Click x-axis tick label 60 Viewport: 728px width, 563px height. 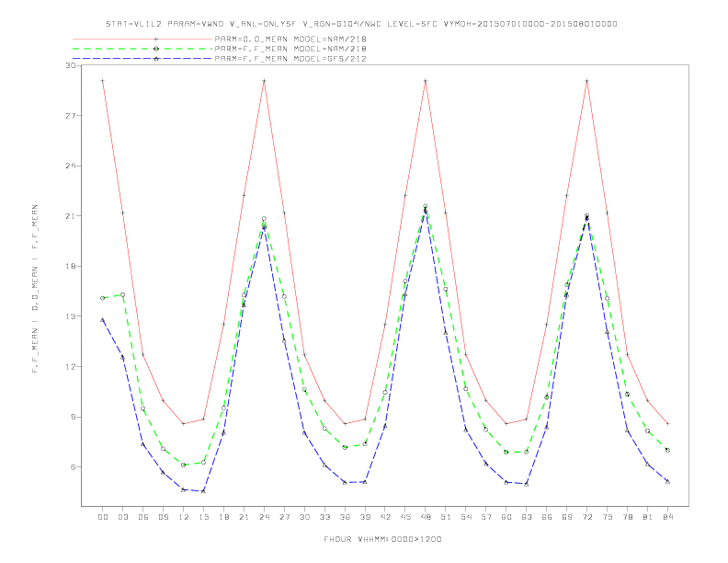click(506, 517)
